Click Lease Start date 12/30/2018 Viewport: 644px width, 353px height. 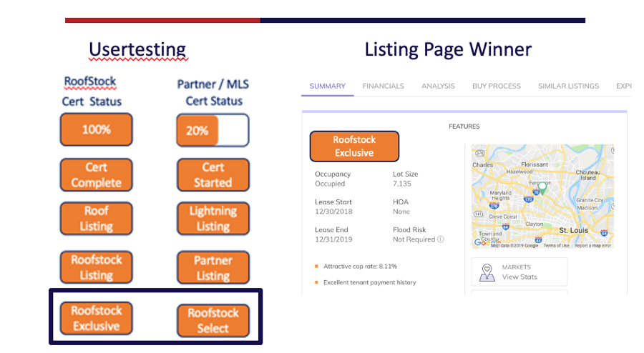pos(333,212)
